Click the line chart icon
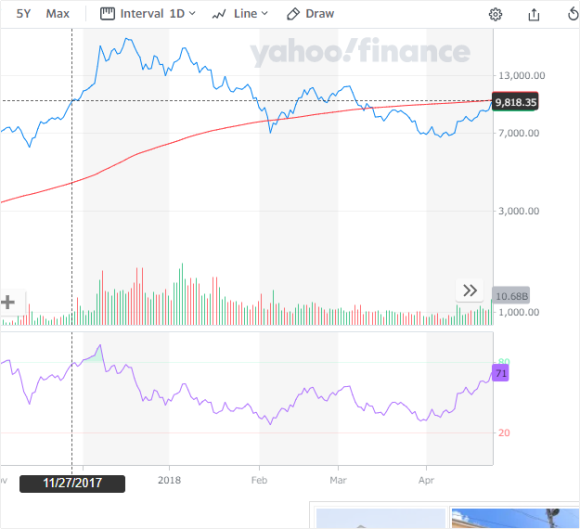Viewport: 580px width, 529px height. pos(219,14)
